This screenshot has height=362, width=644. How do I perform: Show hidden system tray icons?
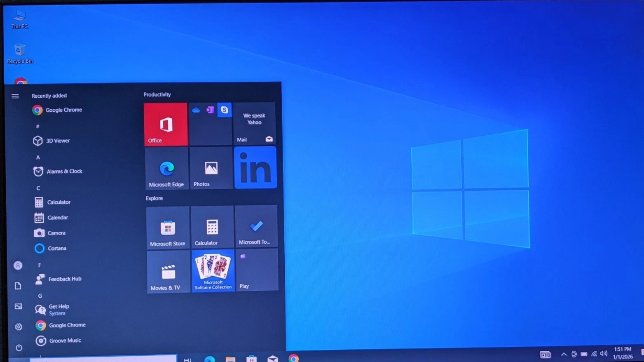(564, 354)
